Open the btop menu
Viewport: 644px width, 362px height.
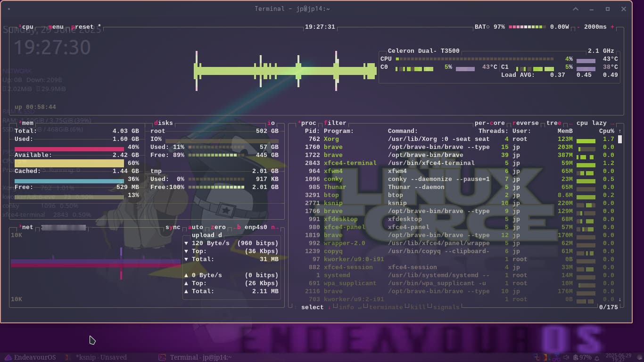56,27
